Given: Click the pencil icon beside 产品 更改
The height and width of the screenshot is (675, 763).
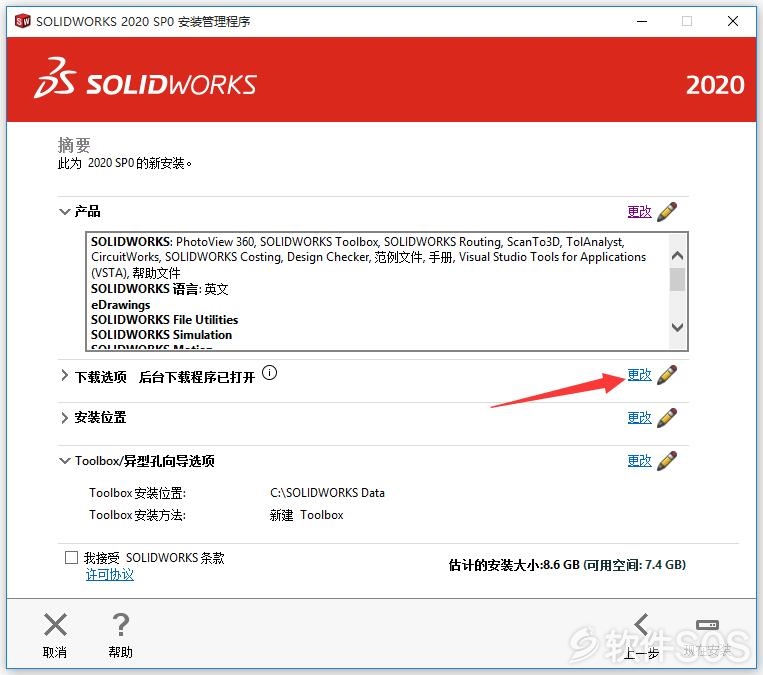Looking at the screenshot, I should [x=667, y=212].
